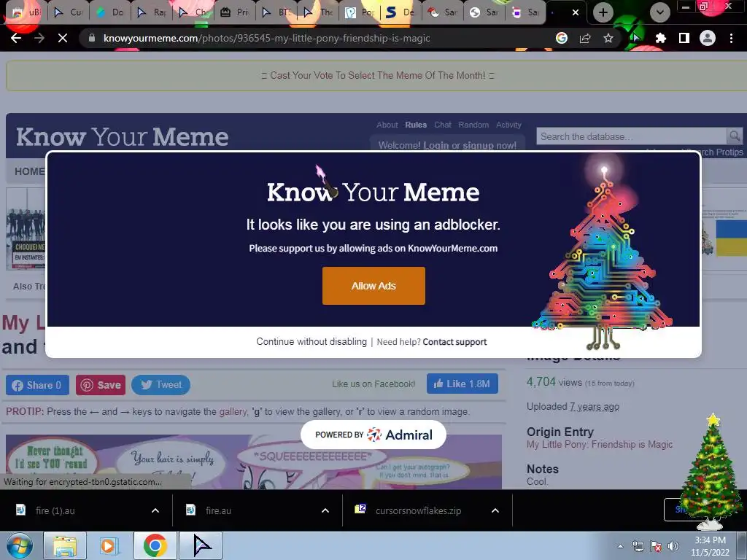Viewport: 747px width, 560px height.
Task: Click the network tray icon
Action: click(638, 546)
